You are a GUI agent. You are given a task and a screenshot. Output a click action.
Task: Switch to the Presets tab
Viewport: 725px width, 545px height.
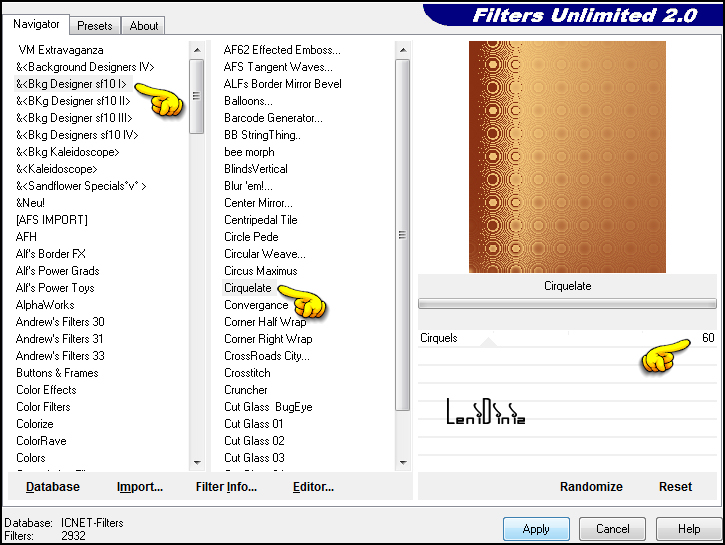(95, 25)
